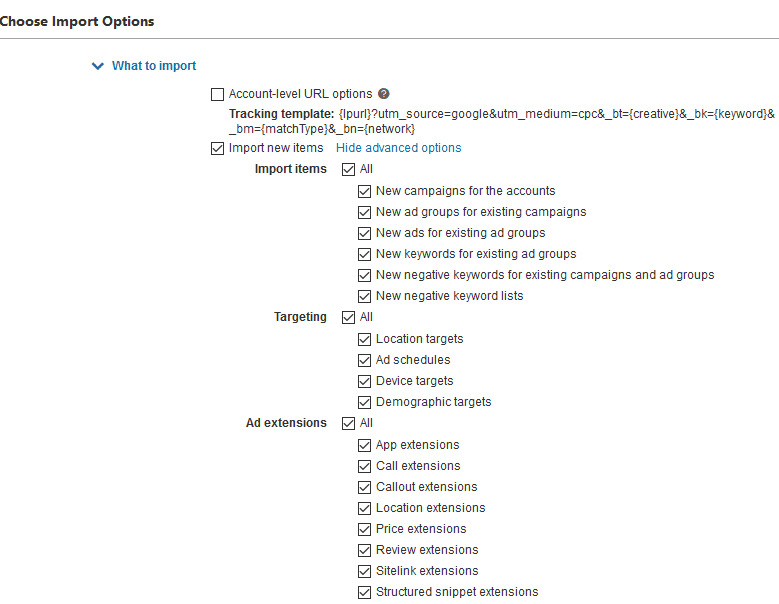Screen dimensions: 779x604
Task: Disable Price extensions checkbox
Action: pyautogui.click(x=364, y=529)
